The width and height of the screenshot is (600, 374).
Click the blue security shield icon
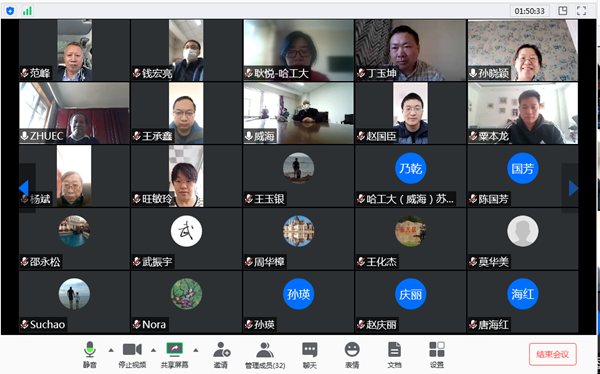(x=10, y=11)
